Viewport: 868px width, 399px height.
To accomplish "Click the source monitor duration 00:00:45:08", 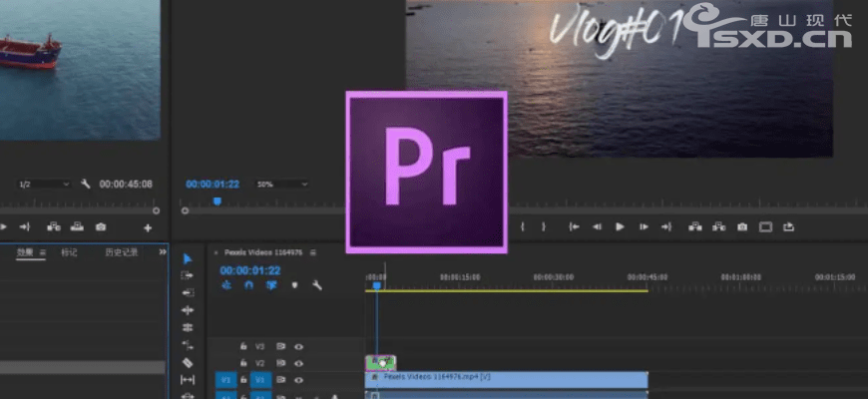I will [126, 184].
